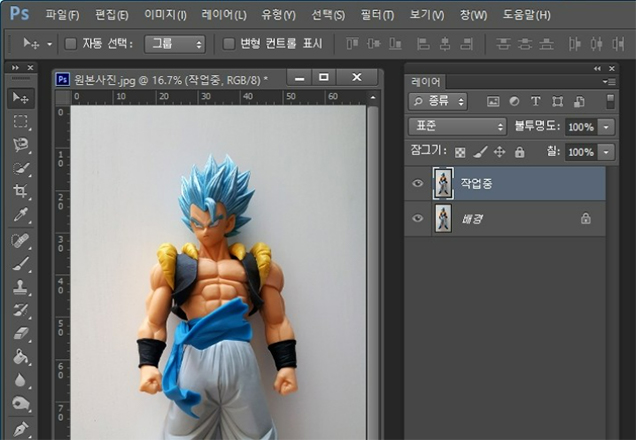
Task: Pick the Crop tool
Action: [20, 191]
